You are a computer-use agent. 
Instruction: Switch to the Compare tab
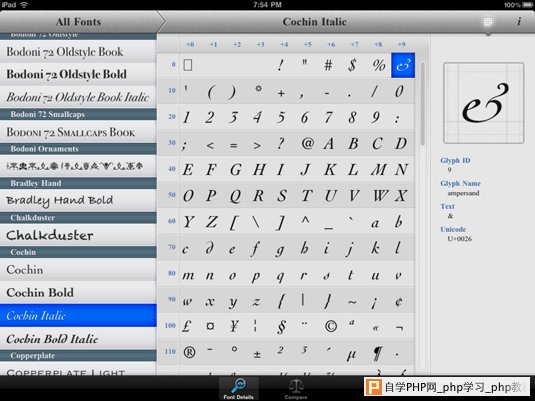[x=296, y=389]
